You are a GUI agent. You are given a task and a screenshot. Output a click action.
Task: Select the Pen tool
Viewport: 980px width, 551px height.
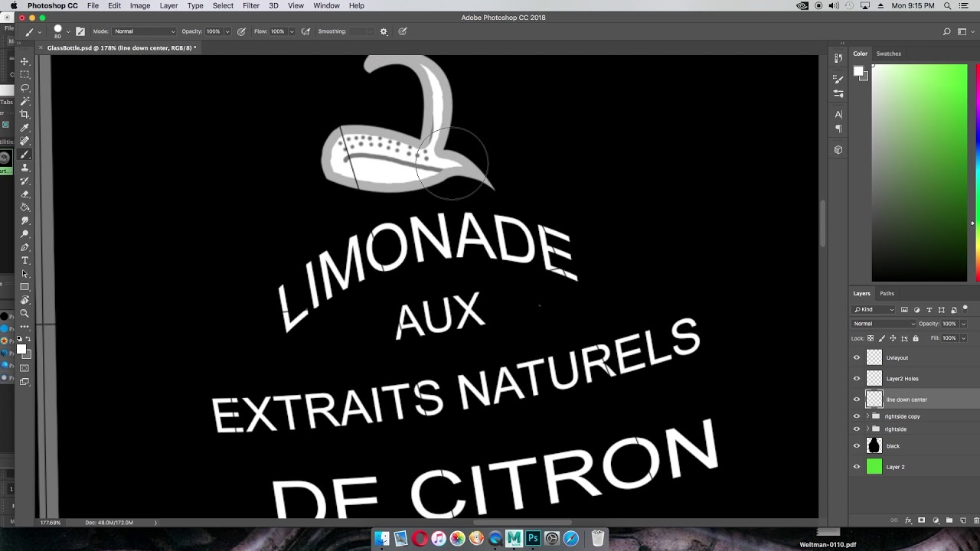[x=24, y=247]
